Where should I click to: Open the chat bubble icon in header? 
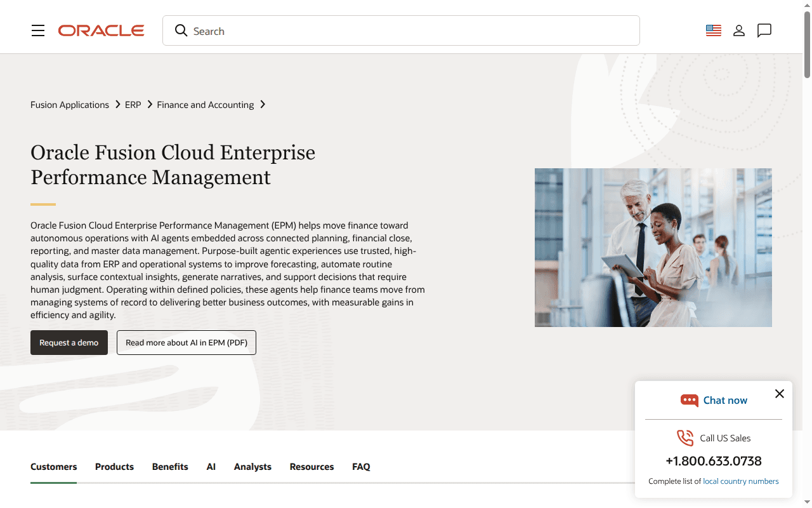click(x=764, y=30)
